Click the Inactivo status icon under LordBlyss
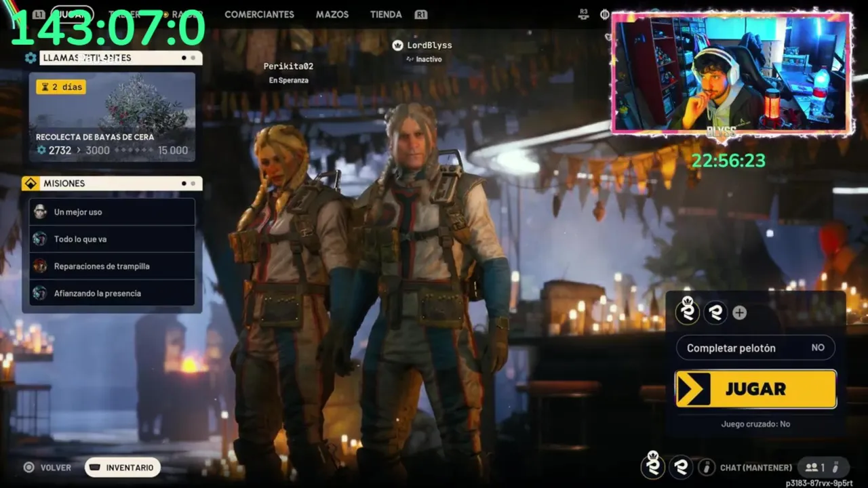This screenshot has width=868, height=488. coord(410,60)
